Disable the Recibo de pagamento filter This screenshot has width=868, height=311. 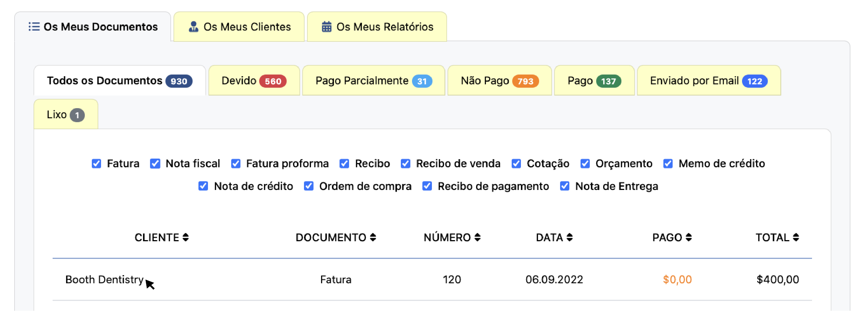[427, 186]
